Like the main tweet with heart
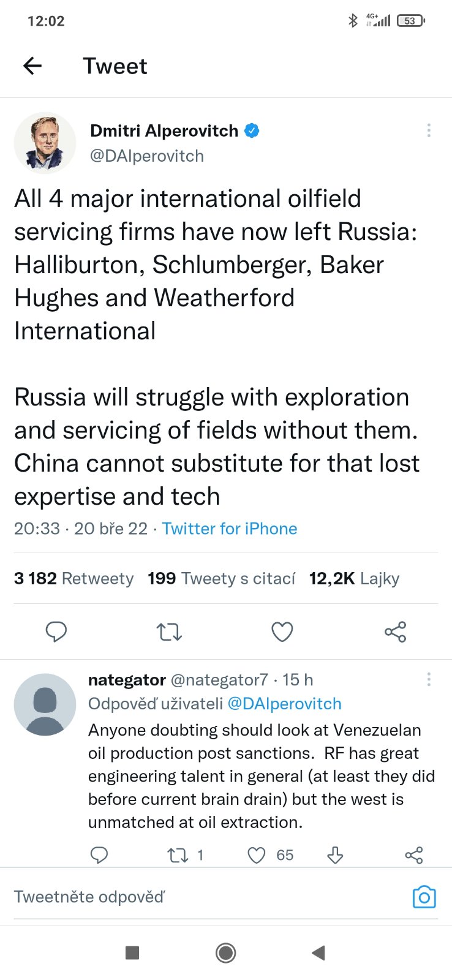The height and width of the screenshot is (980, 452). [282, 631]
